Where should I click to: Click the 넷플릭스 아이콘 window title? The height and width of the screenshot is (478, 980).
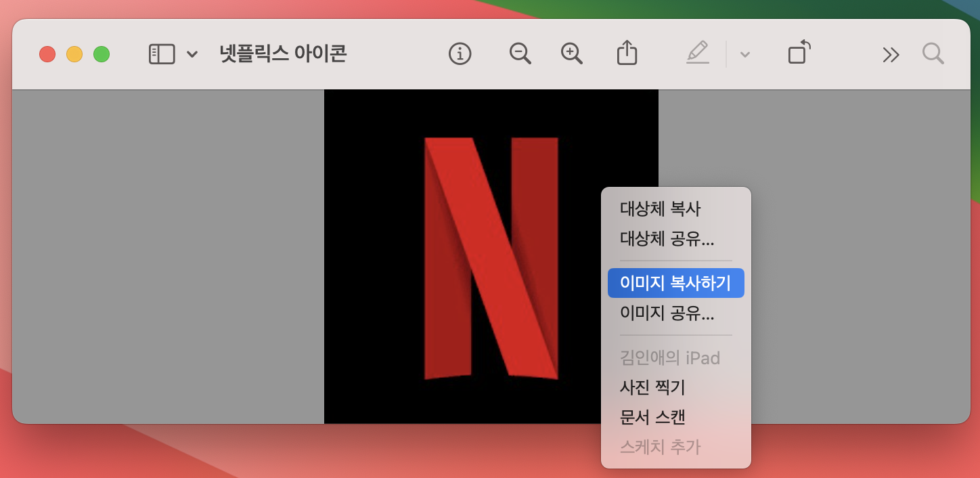283,54
